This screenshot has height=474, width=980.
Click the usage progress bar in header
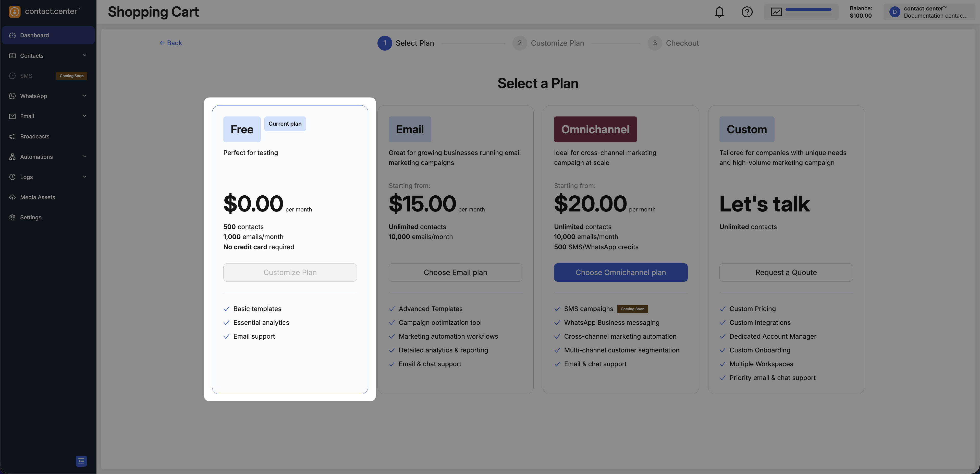point(808,10)
